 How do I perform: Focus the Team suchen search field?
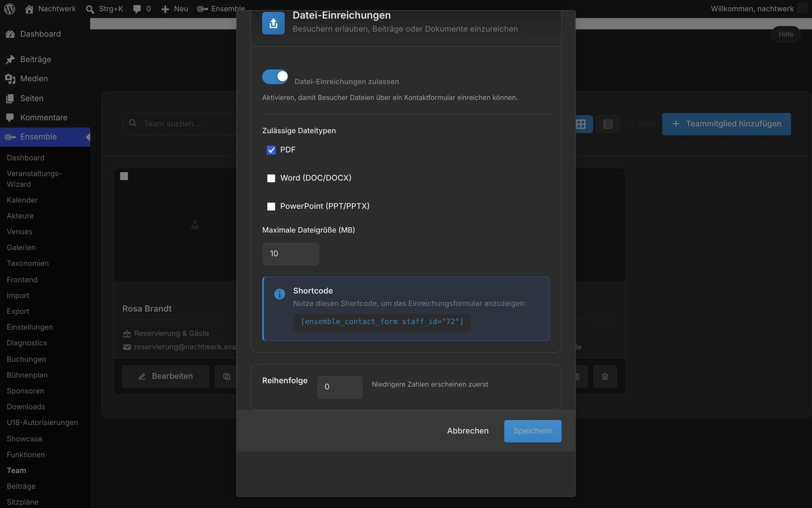180,124
